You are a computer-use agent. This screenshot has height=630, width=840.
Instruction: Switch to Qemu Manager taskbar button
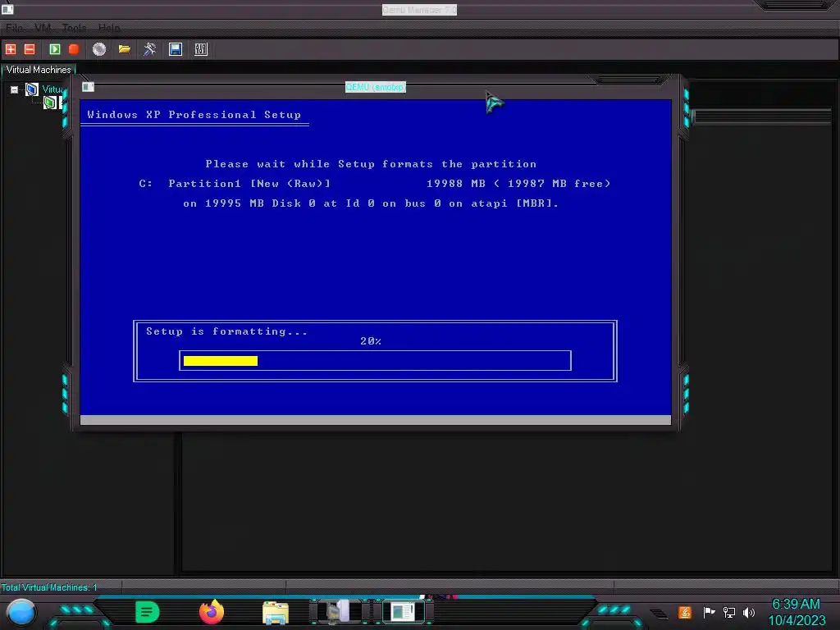pyautogui.click(x=340, y=612)
